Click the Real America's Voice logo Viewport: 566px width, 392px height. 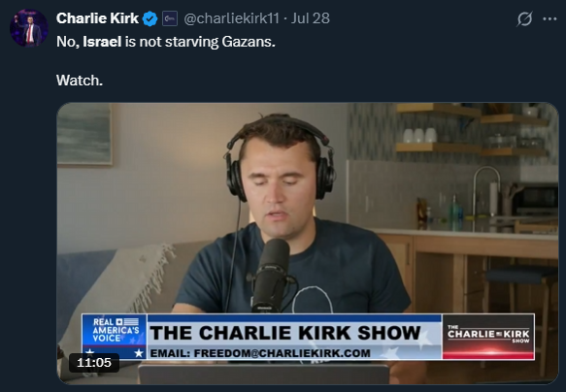(115, 337)
